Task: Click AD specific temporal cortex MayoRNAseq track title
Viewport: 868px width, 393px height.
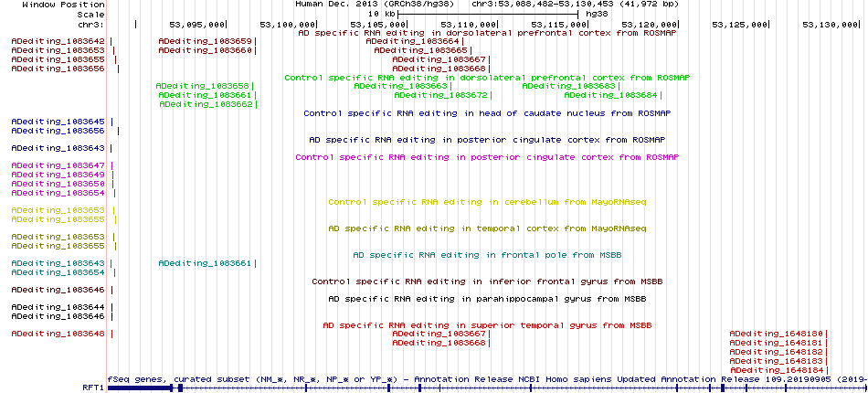Action: [x=487, y=228]
